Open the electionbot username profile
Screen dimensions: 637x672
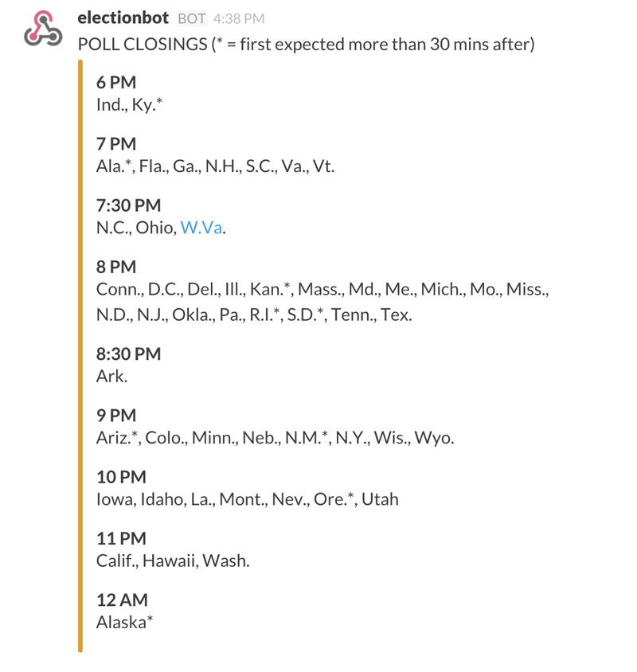pyautogui.click(x=124, y=18)
